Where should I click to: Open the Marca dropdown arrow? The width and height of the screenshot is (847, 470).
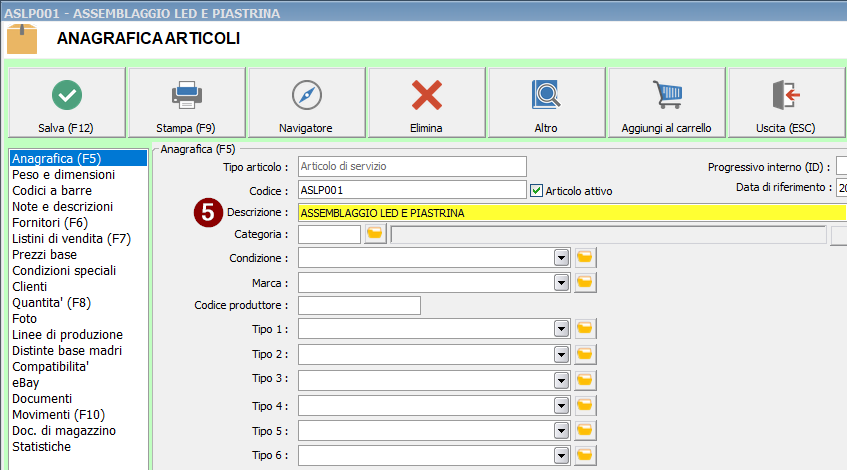tap(561, 282)
